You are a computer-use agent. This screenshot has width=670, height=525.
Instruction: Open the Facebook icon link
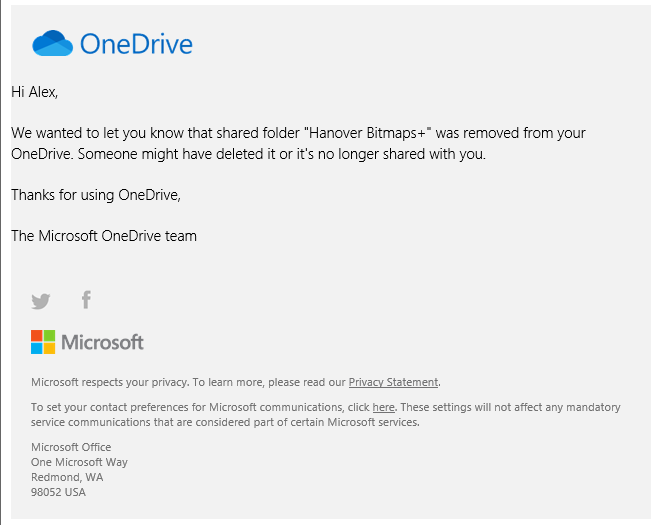pyautogui.click(x=86, y=299)
